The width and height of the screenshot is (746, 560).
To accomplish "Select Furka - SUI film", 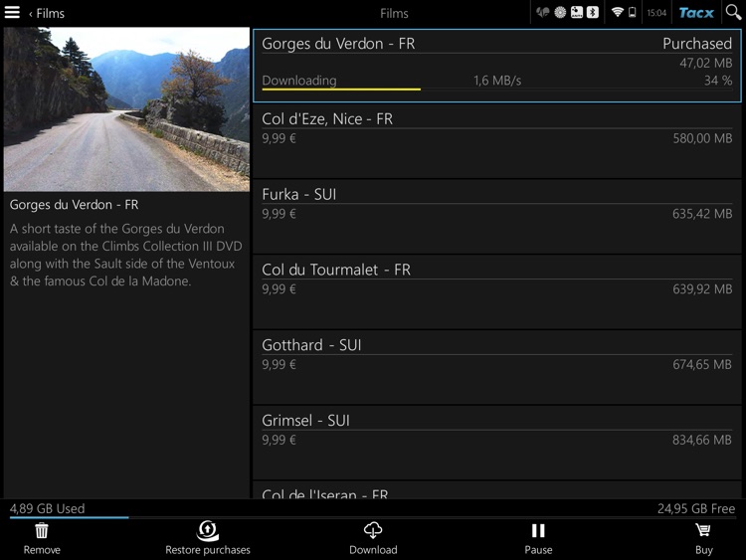I will click(497, 217).
